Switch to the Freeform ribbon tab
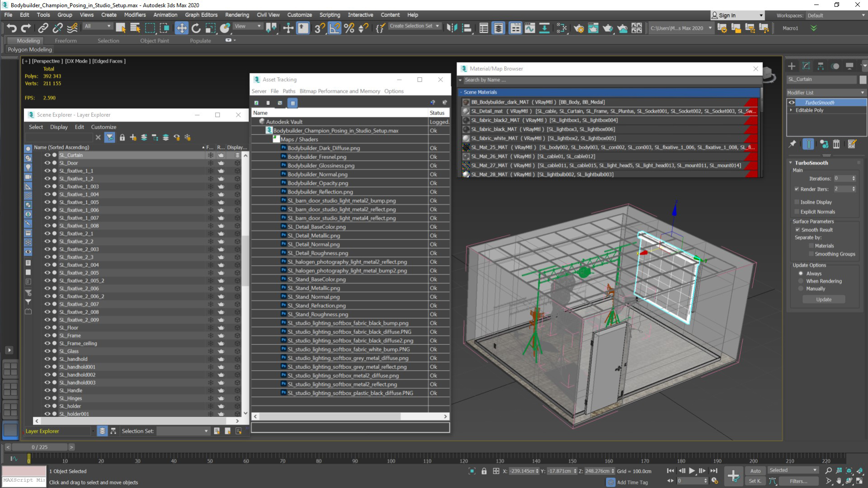868x488 pixels. point(66,41)
